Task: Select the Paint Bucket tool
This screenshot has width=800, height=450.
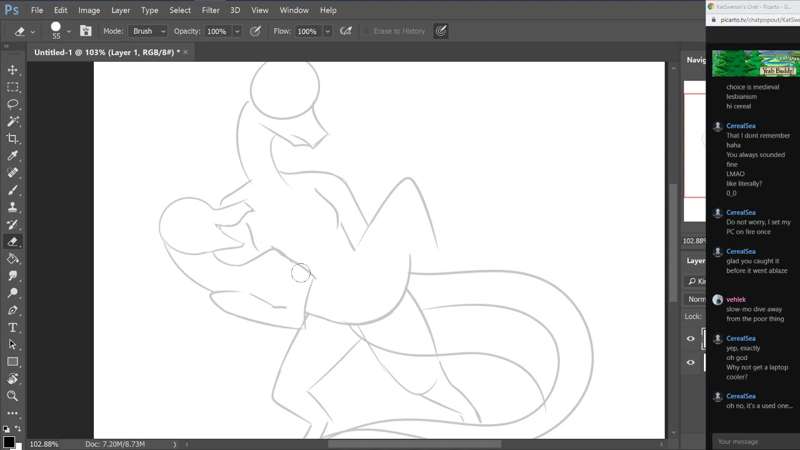Action: pyautogui.click(x=13, y=259)
